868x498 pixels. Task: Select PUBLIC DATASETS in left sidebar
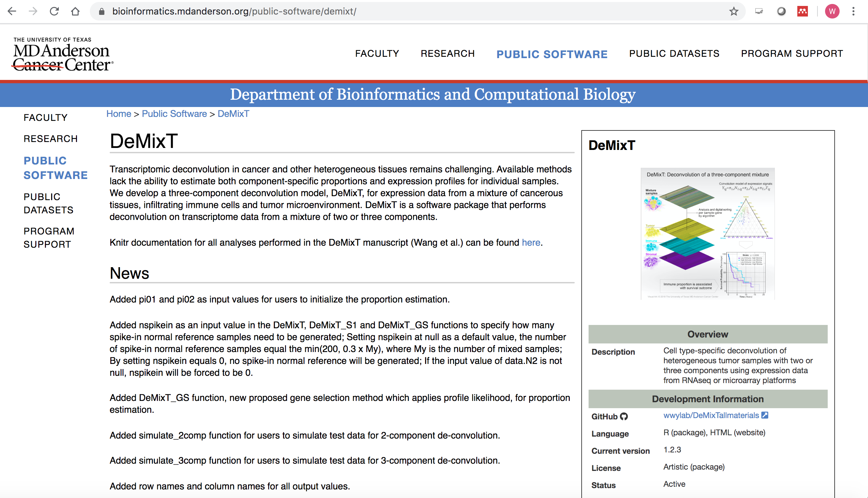[x=49, y=203]
